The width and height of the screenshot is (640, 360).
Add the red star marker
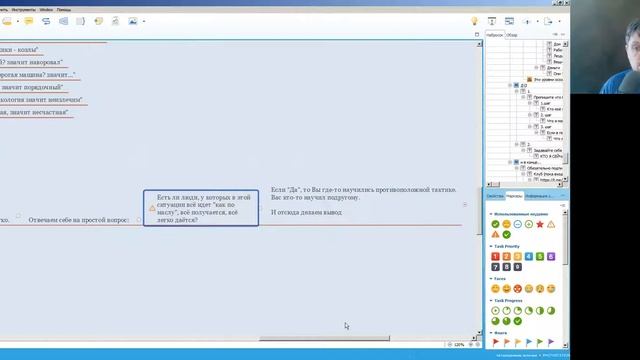tap(540, 224)
